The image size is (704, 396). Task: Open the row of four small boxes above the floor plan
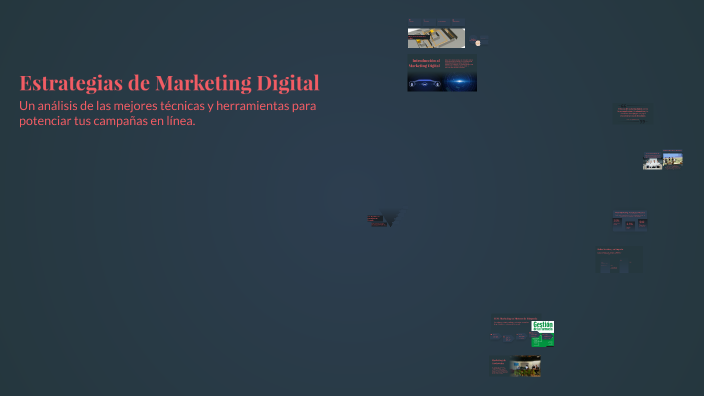click(436, 21)
